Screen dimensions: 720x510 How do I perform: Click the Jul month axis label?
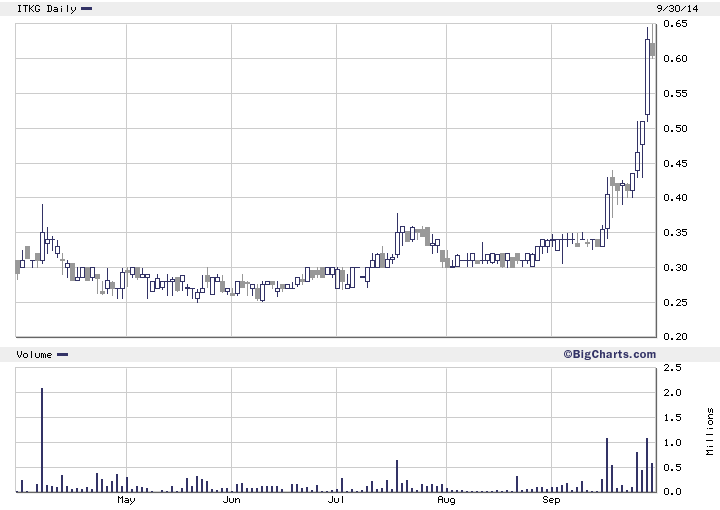[336, 500]
